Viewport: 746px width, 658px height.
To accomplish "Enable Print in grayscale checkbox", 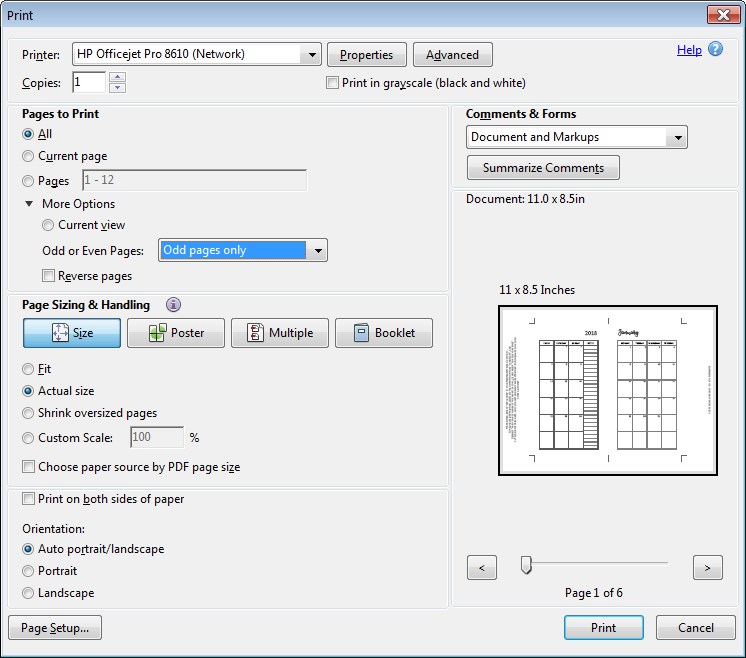I will click(x=333, y=83).
